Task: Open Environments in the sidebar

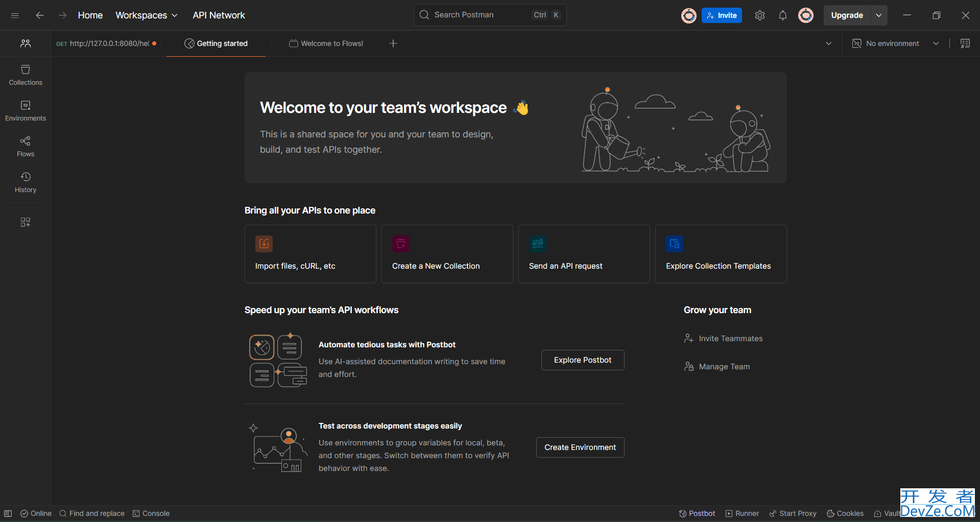Action: pos(26,111)
